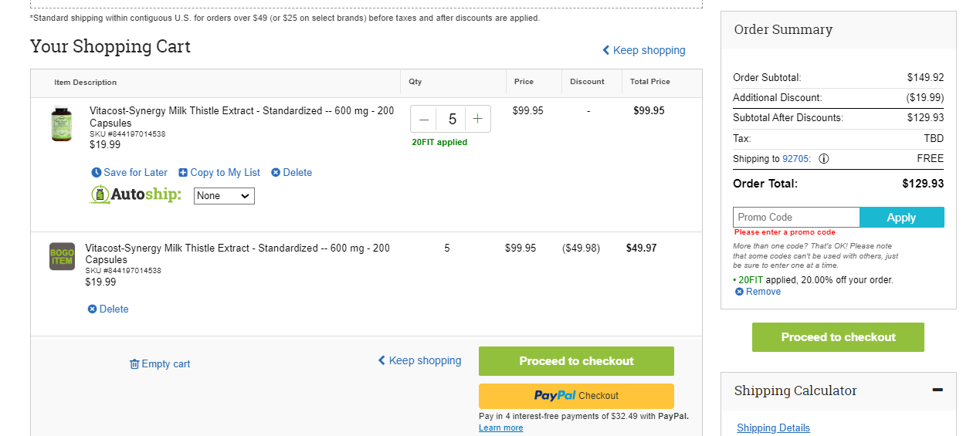Click the shipping info circle icon
The image size is (980, 436).
coord(824,159)
